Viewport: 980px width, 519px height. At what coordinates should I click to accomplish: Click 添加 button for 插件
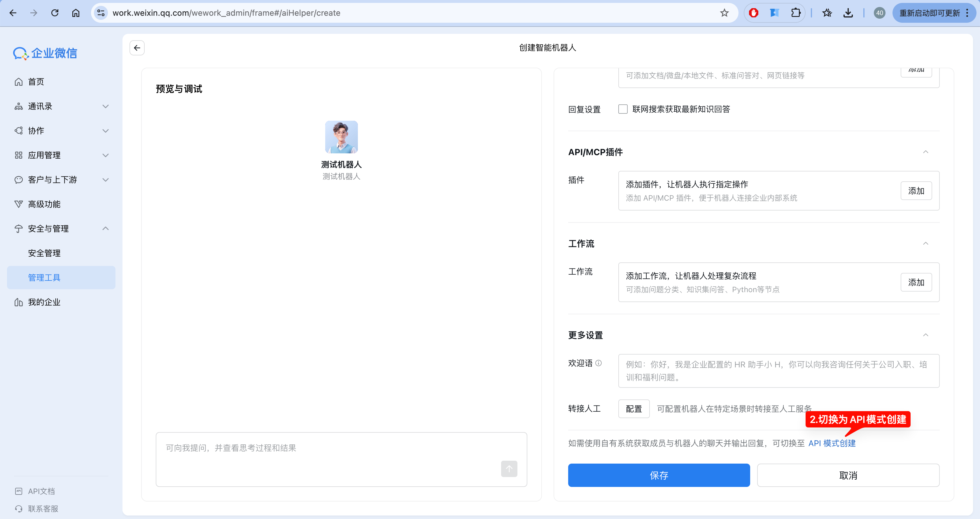pos(916,191)
